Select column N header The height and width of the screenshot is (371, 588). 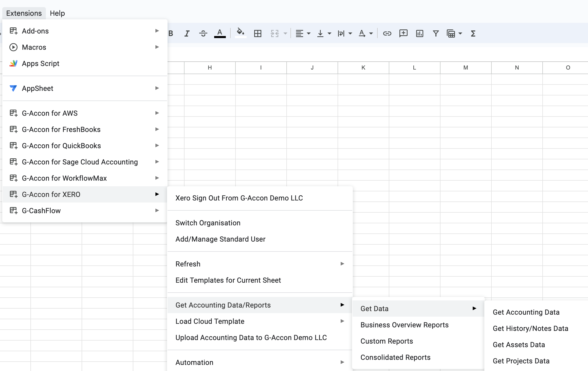tap(517, 68)
